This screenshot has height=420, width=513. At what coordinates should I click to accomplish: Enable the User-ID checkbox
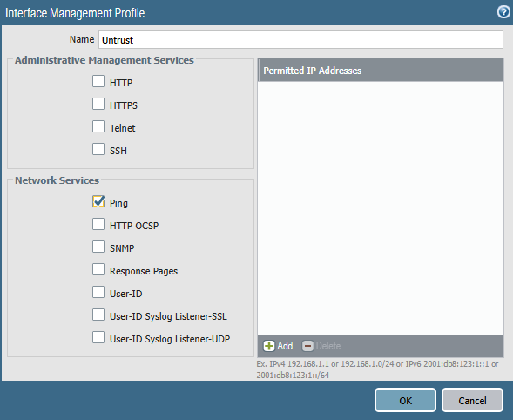coord(98,292)
